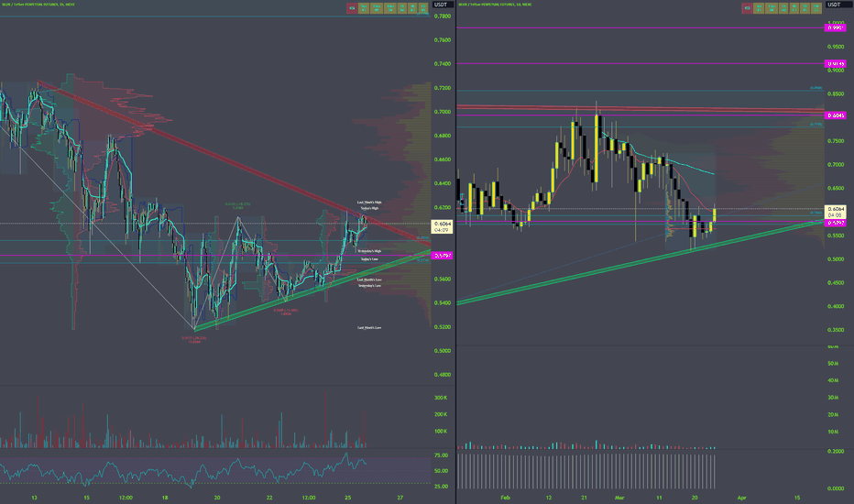Click the 0.5000 price on right scale

point(836,259)
